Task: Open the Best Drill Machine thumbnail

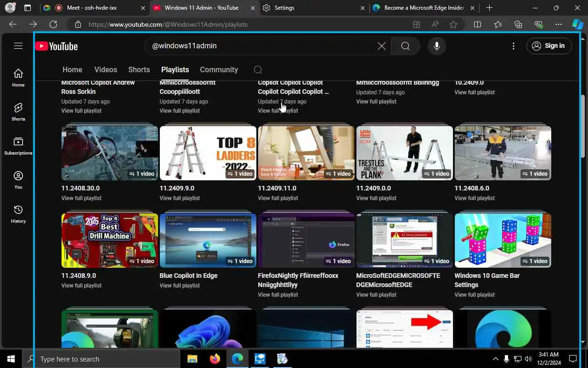Action: [x=110, y=240]
